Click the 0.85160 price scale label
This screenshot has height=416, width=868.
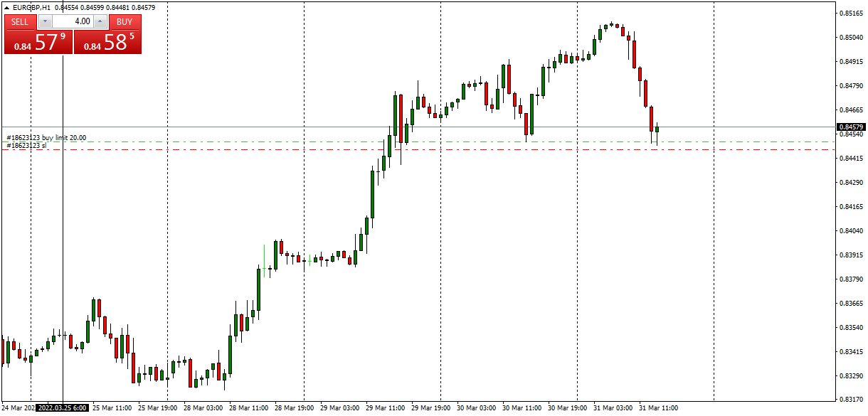coord(851,13)
